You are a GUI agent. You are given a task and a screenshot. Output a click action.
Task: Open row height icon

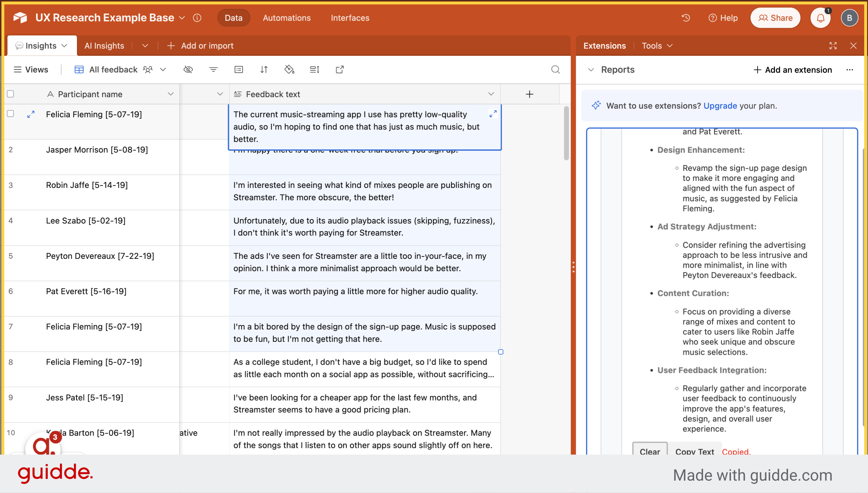click(x=315, y=70)
